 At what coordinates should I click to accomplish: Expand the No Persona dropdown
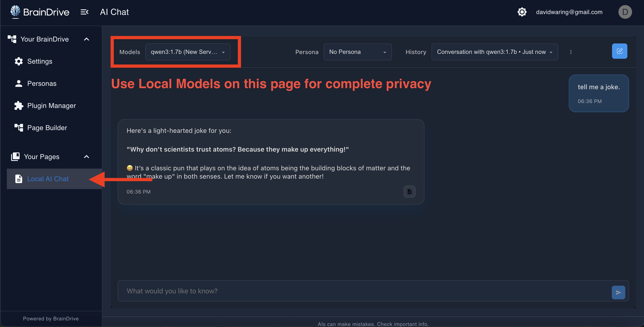[x=357, y=52]
